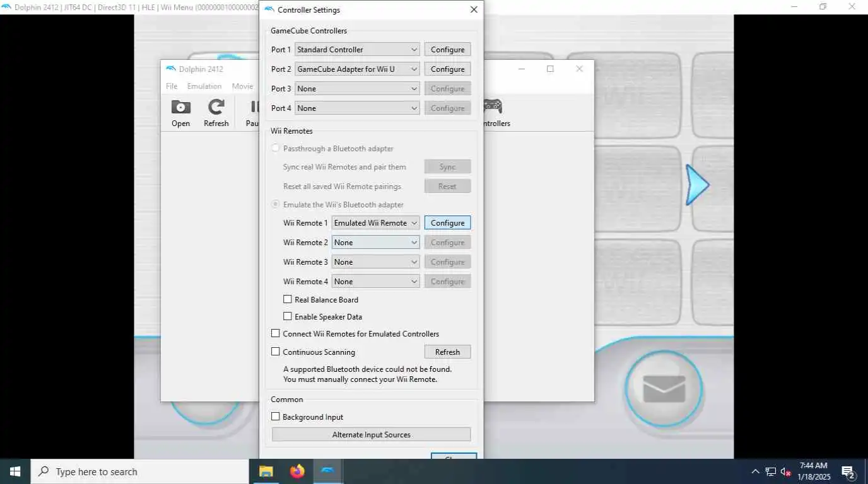Open Port 2 GameCube Adapter dropdown

pyautogui.click(x=357, y=69)
